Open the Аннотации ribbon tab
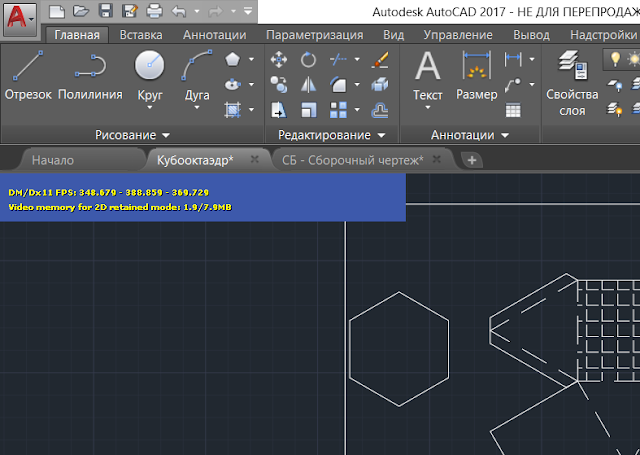 pyautogui.click(x=215, y=35)
